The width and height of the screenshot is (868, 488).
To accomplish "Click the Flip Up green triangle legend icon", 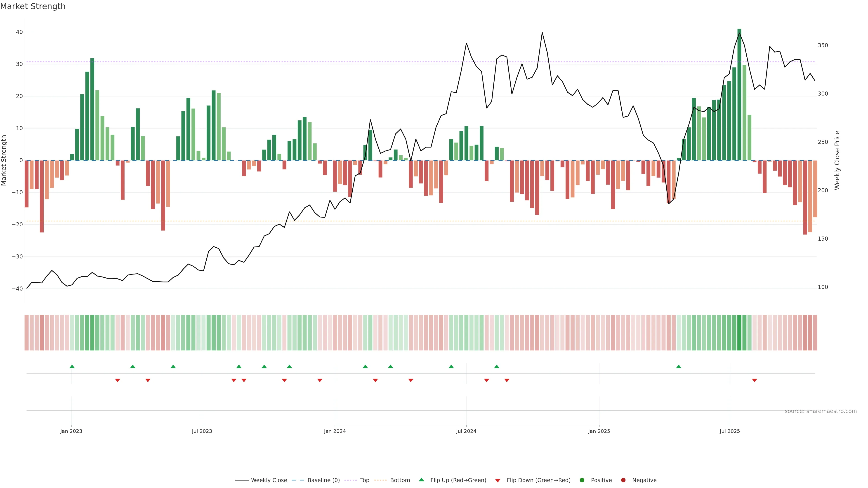I will [x=421, y=480].
